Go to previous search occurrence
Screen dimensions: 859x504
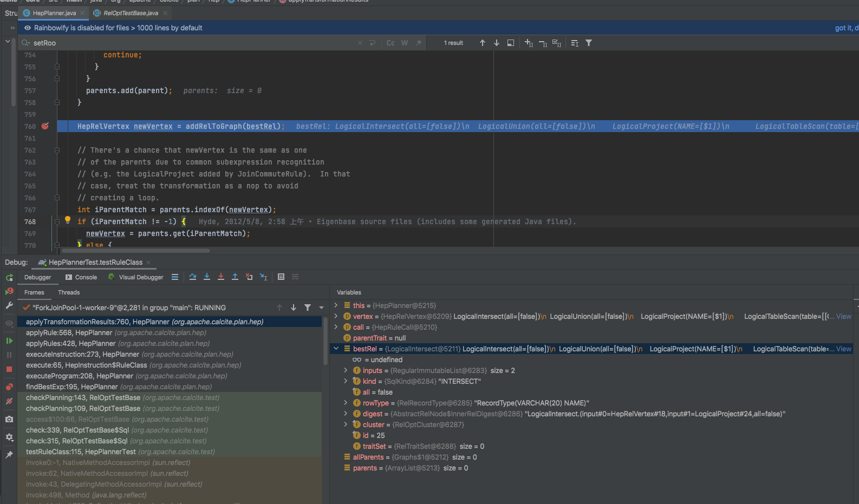coord(483,43)
